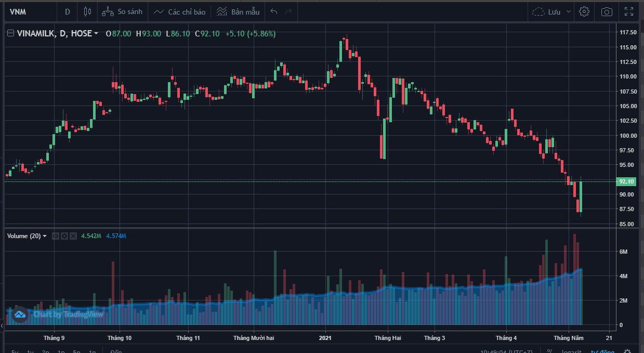Click the O87.00 open value
This screenshot has height=353, width=644.
pyautogui.click(x=119, y=34)
